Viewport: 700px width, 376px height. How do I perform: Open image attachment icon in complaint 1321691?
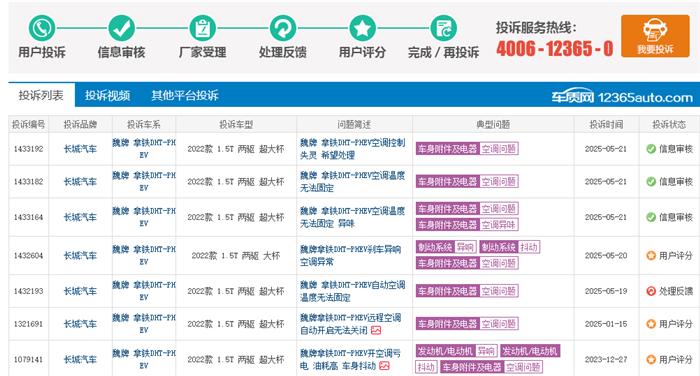[376, 330]
